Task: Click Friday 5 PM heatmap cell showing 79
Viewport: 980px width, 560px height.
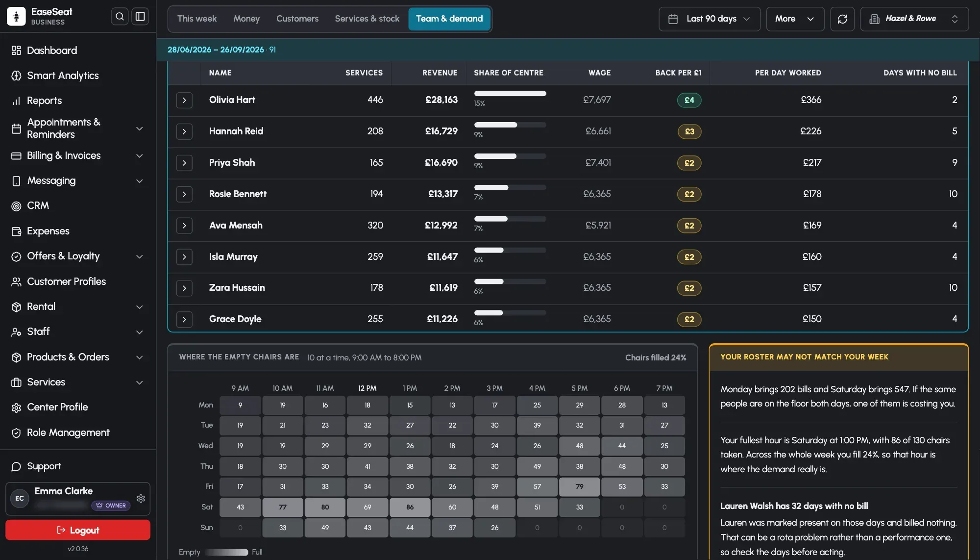Action: click(x=579, y=486)
